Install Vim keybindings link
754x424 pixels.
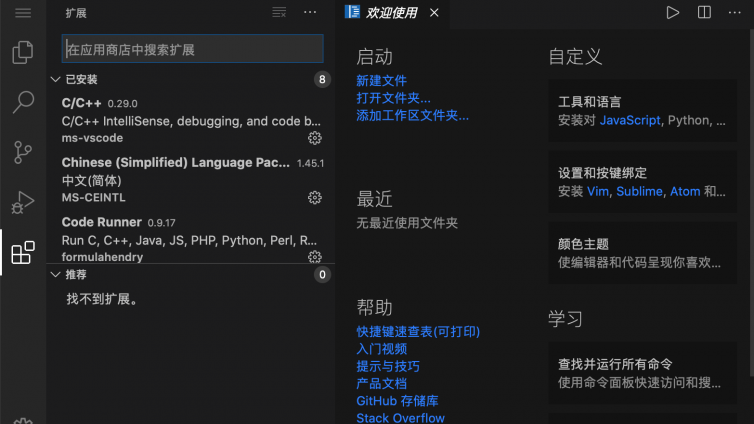click(x=598, y=191)
